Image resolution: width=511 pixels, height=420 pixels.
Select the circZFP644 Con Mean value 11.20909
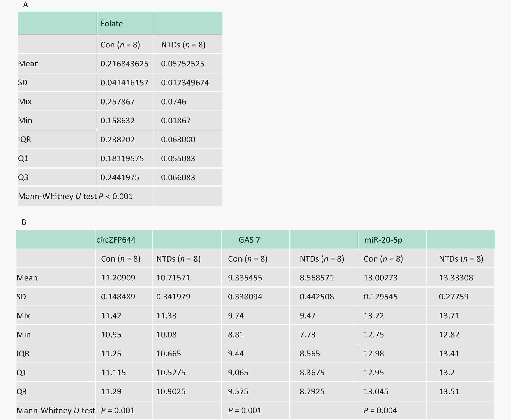(x=118, y=278)
